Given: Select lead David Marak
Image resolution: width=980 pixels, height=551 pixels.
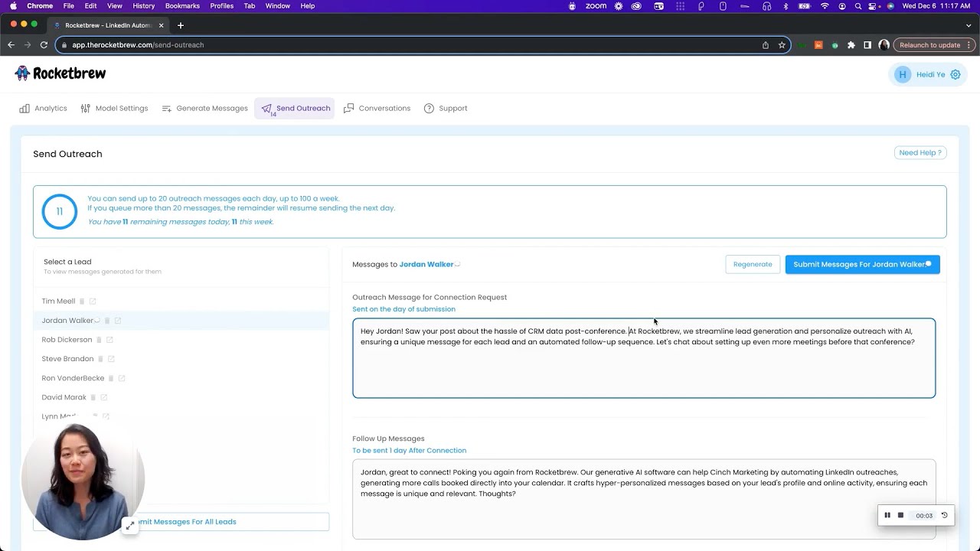Looking at the screenshot, I should point(64,398).
